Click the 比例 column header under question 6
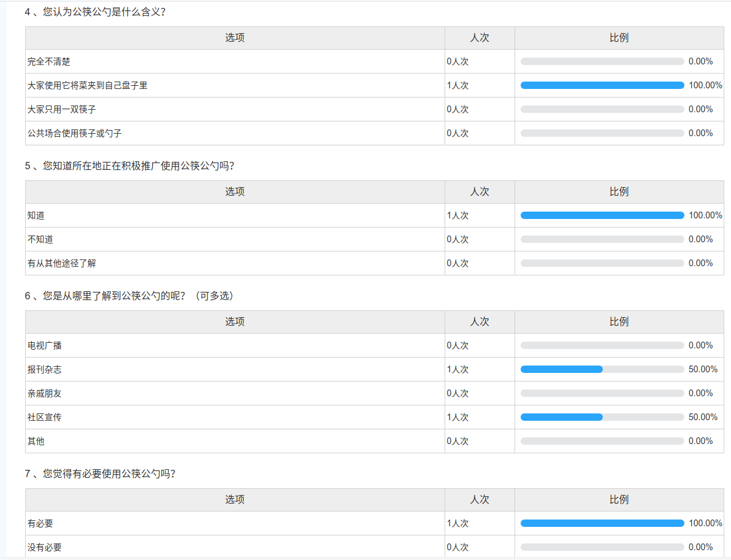Screen dimensions: 731x560 click(x=619, y=322)
